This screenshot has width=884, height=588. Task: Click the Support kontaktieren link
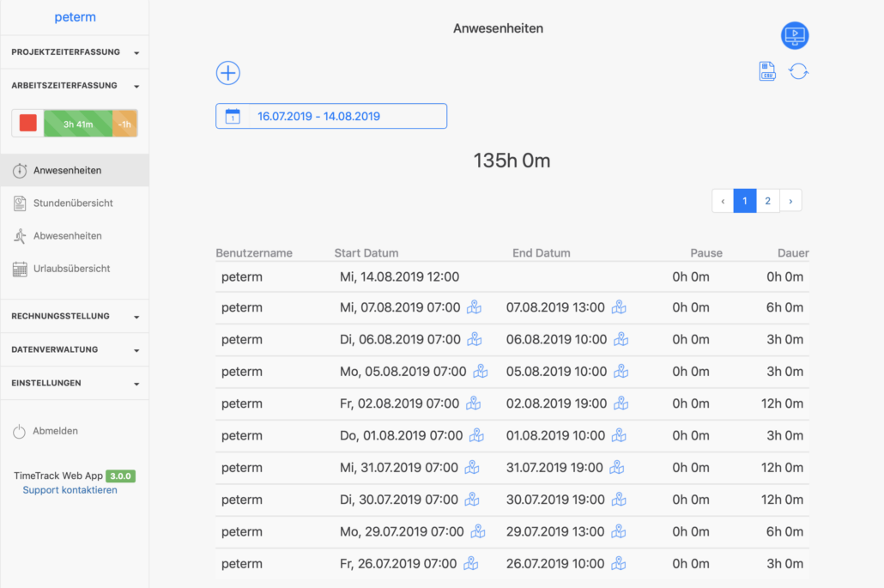pyautogui.click(x=70, y=490)
